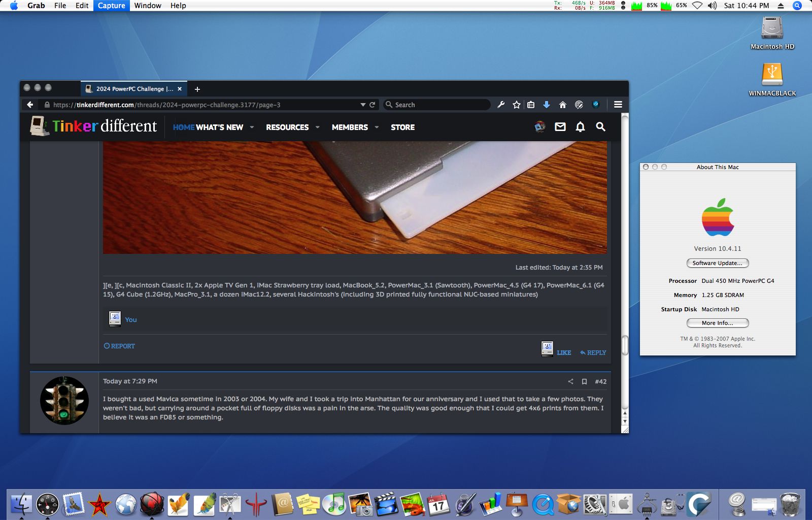Open user avatar in forum navbar

point(540,127)
